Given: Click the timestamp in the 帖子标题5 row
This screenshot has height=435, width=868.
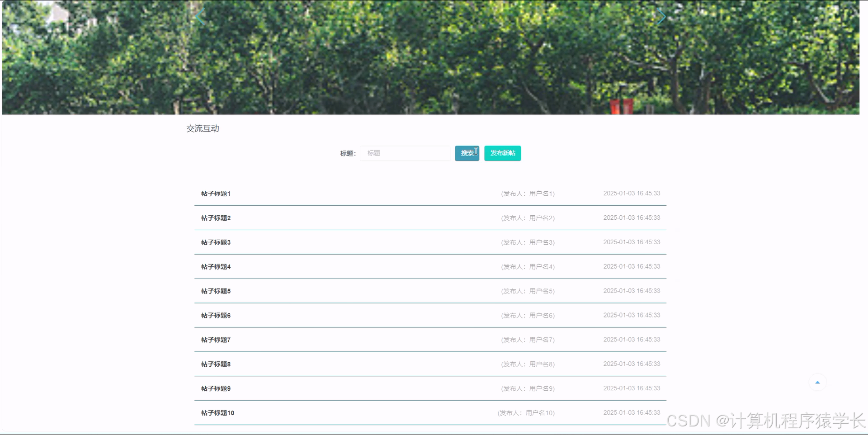Looking at the screenshot, I should [632, 291].
